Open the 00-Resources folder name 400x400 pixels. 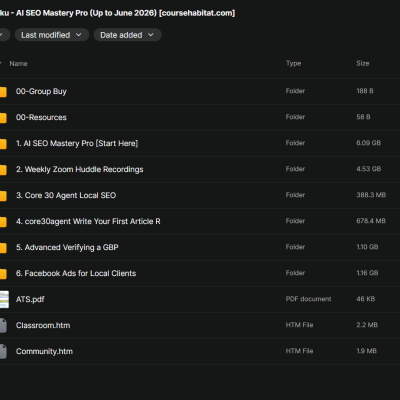[x=41, y=117]
